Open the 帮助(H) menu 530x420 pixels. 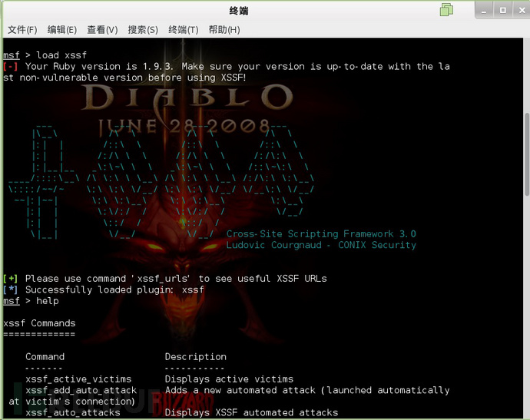(224, 30)
